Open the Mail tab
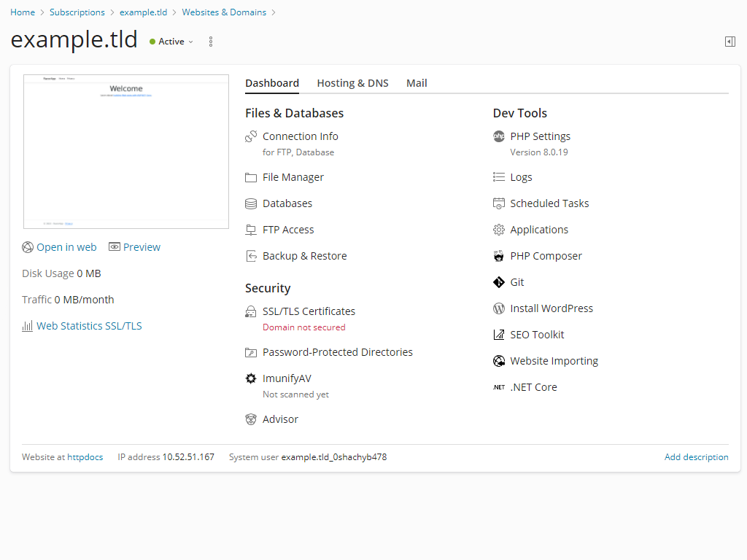This screenshot has width=747, height=560. 417,83
